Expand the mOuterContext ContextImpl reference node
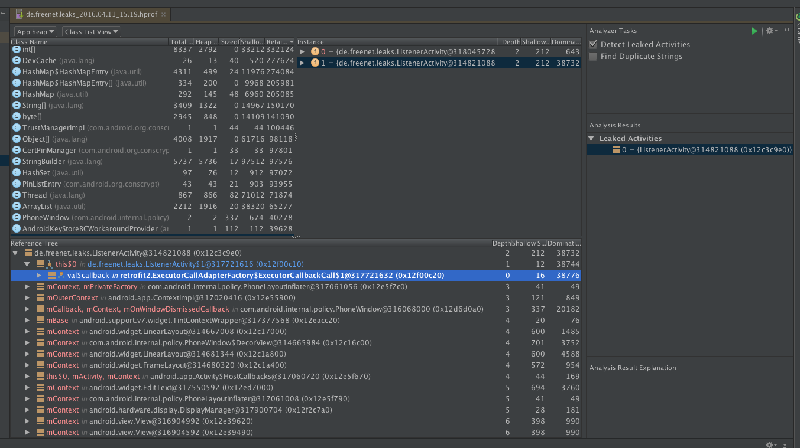Image resolution: width=800 pixels, height=448 pixels. click(27, 298)
